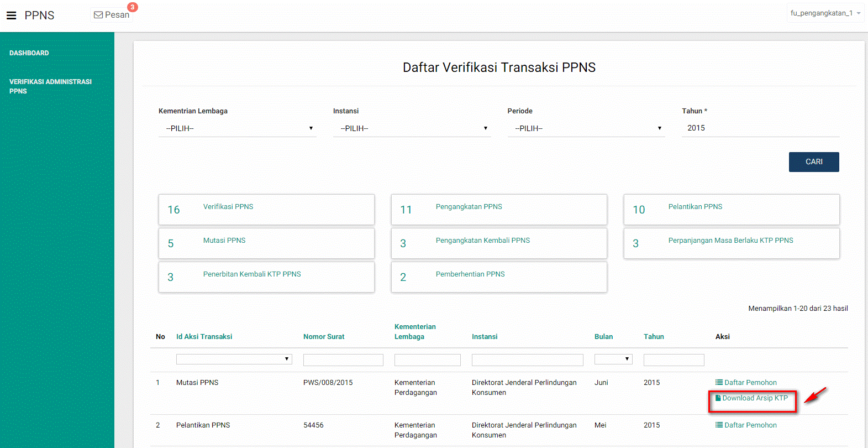Screen dimensions: 868x448
Task: Open the Instansi filter dropdown
Action: click(412, 128)
